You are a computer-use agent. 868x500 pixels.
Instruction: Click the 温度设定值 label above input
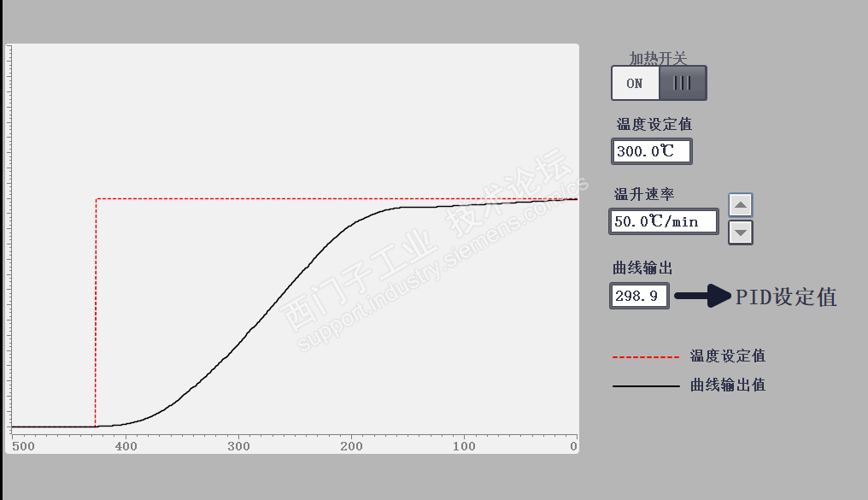coord(654,124)
